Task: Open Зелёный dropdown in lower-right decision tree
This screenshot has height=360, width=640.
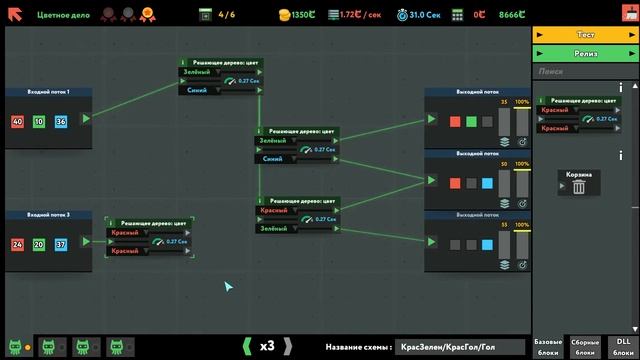Action: coord(278,229)
